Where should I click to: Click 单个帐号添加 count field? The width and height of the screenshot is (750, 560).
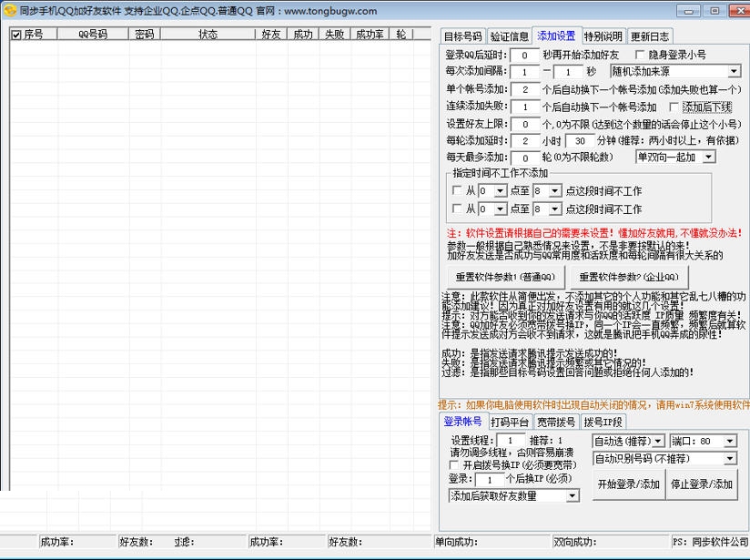coord(524,89)
